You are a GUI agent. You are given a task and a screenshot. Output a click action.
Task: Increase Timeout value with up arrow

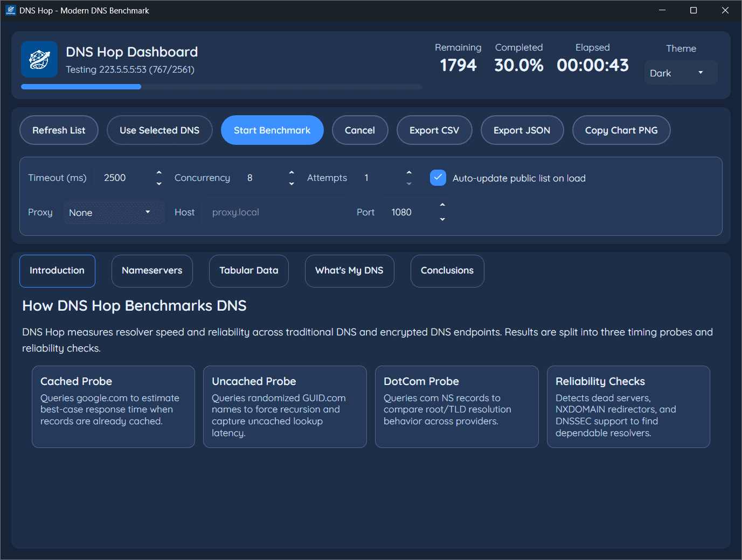point(159,172)
